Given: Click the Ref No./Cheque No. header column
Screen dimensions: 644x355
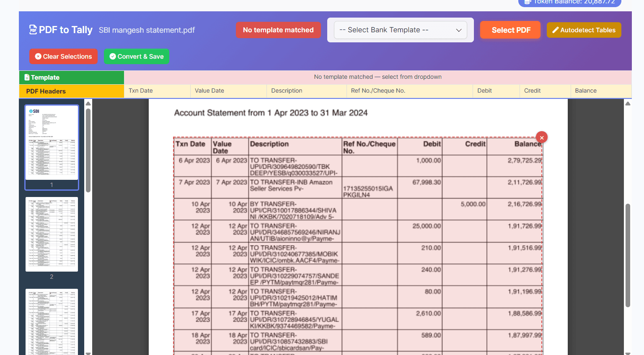Looking at the screenshot, I should tap(409, 91).
